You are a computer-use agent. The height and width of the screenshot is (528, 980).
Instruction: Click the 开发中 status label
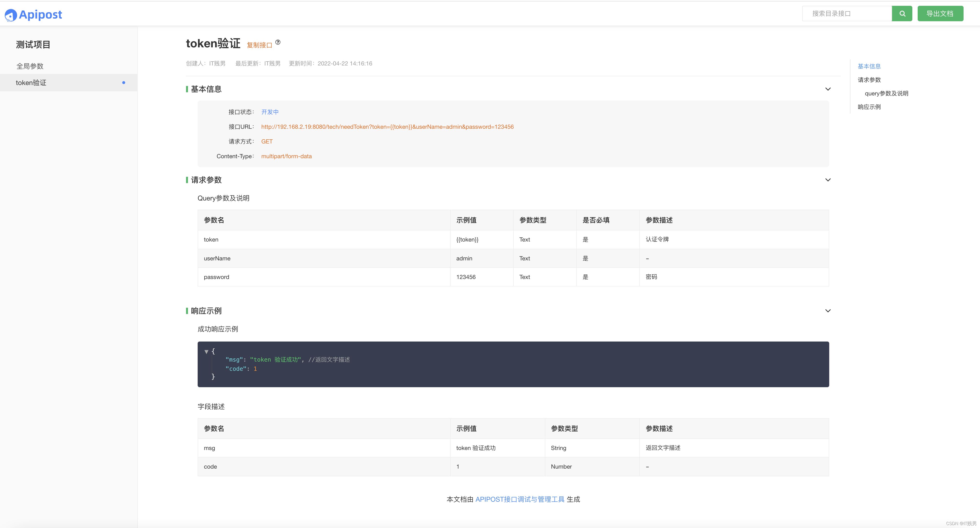click(x=270, y=112)
